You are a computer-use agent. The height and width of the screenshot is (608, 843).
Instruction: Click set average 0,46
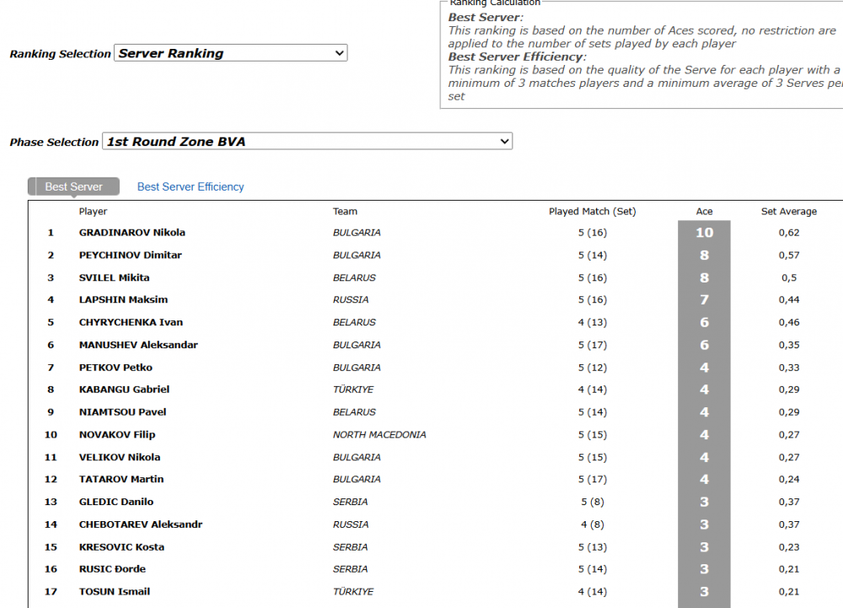(x=789, y=322)
